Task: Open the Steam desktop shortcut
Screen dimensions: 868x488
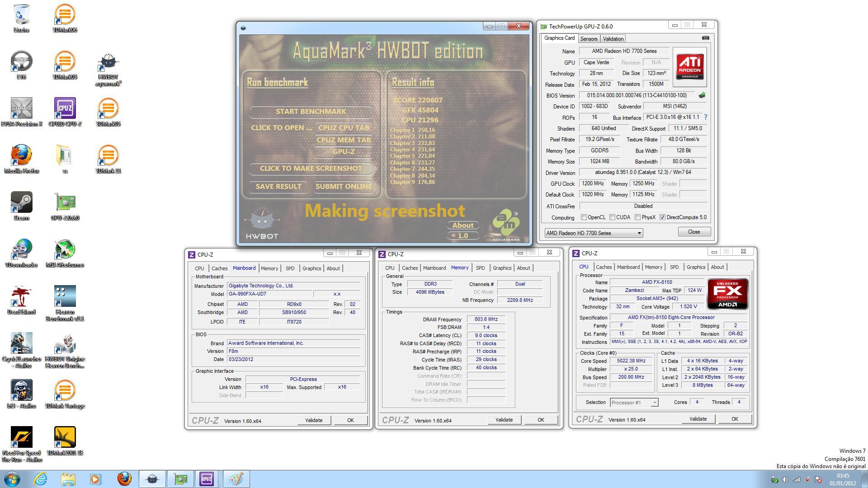Action: [21, 206]
